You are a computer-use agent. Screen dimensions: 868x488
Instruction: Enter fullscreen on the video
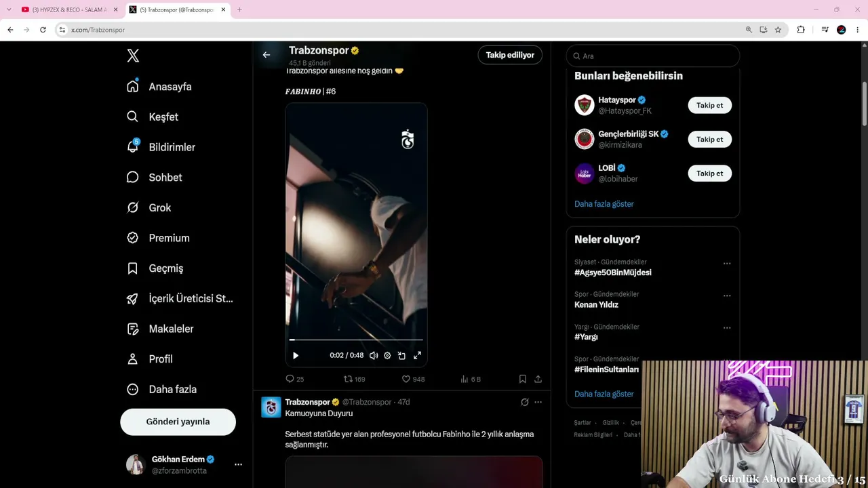coord(417,355)
